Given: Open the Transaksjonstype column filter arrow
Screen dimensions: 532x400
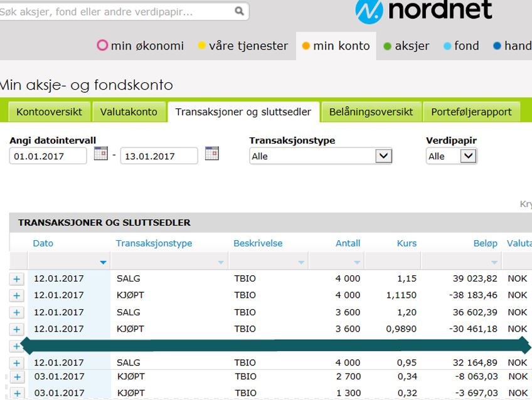Looking at the screenshot, I should 221,262.
